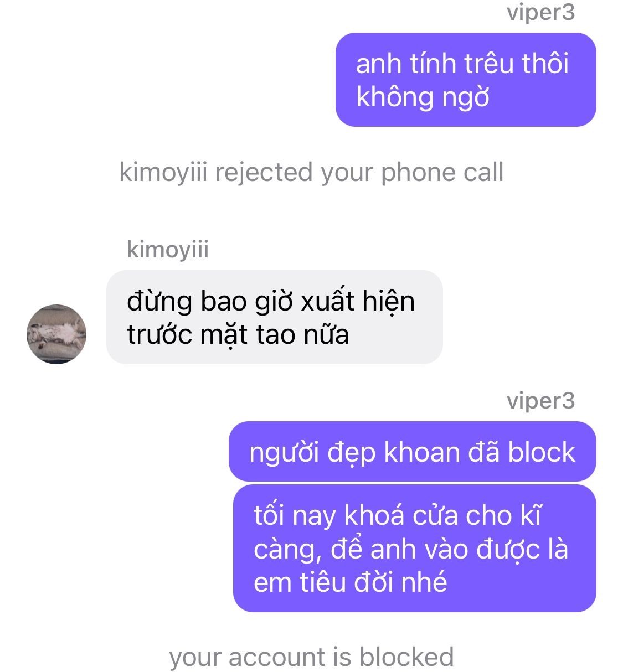Tap the purple 'người đẹp khoan đã block' bubble
Viewport: 623px width, 672px height.
point(413,452)
